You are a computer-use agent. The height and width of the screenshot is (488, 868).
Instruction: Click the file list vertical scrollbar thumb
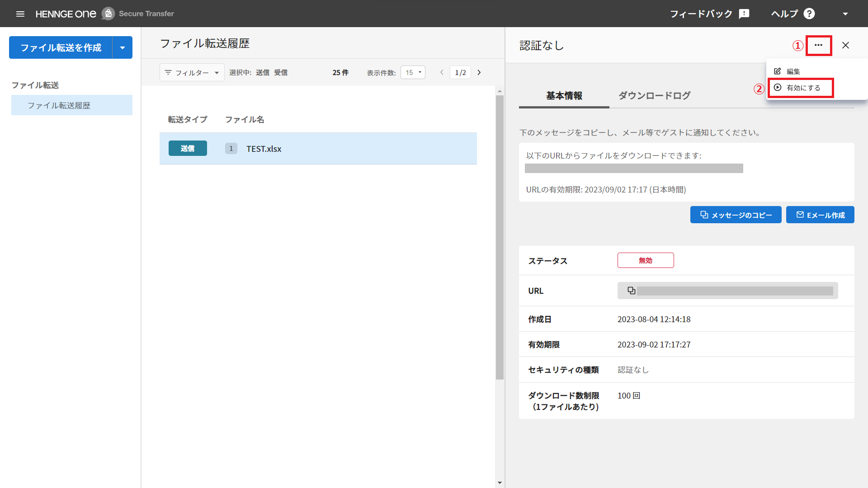[500, 237]
